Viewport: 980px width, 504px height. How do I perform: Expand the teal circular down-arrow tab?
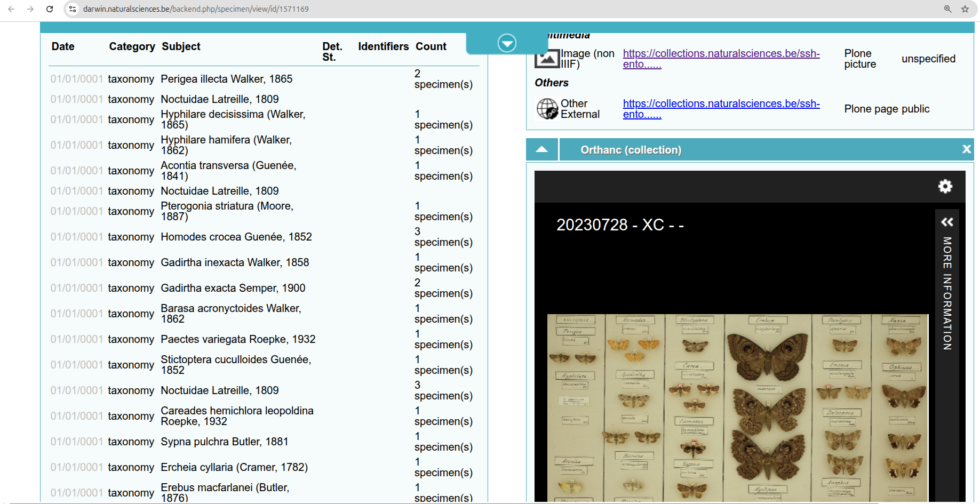coord(507,43)
